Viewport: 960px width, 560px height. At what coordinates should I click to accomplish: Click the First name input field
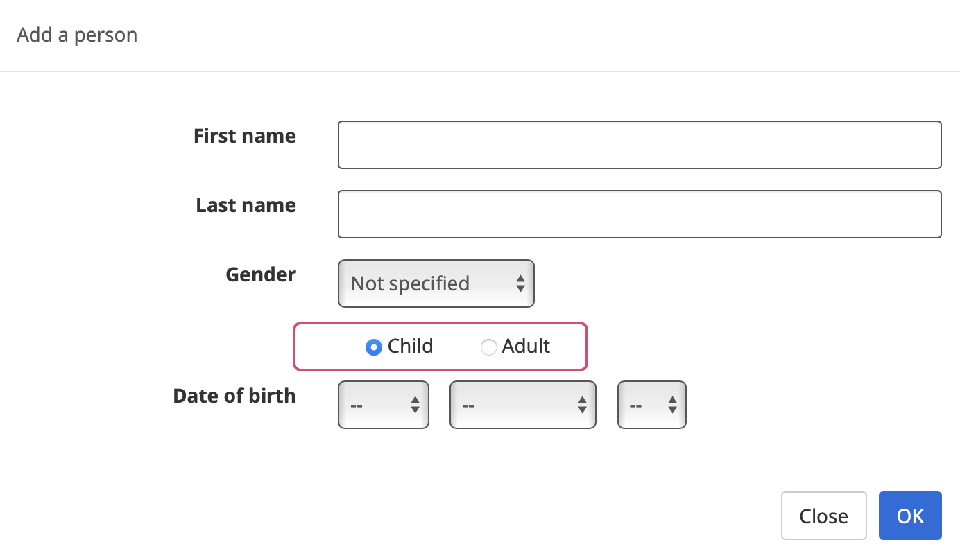pyautogui.click(x=639, y=145)
